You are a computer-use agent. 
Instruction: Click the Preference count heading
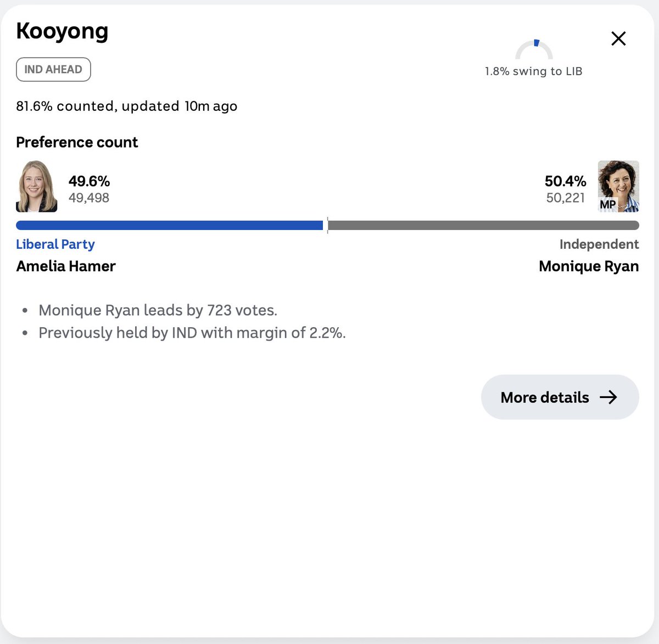(x=77, y=142)
